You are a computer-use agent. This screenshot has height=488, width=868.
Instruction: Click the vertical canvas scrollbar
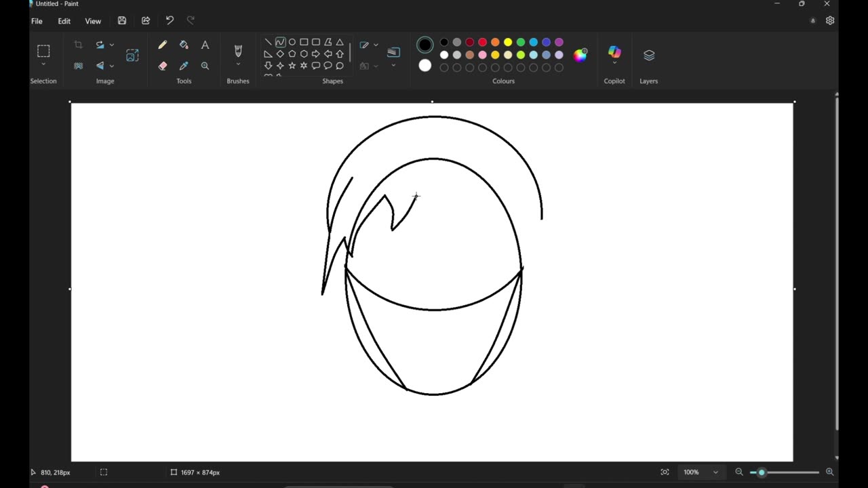point(837,264)
